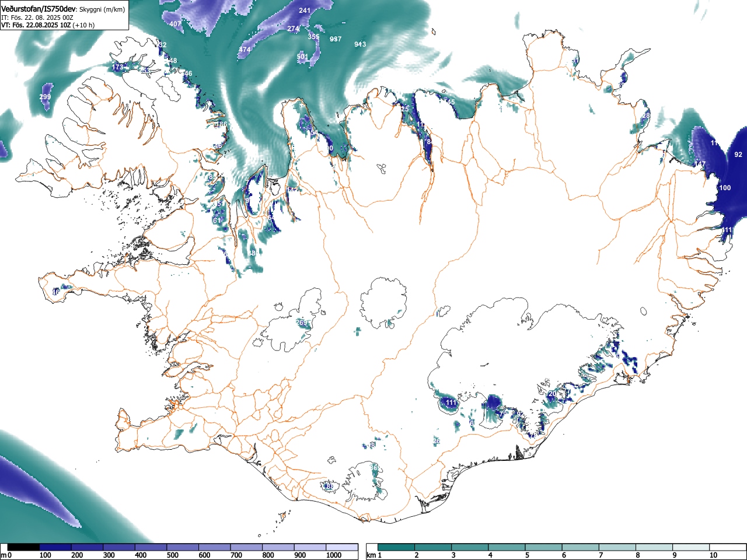Click the '299' value off the west coast

(45, 97)
